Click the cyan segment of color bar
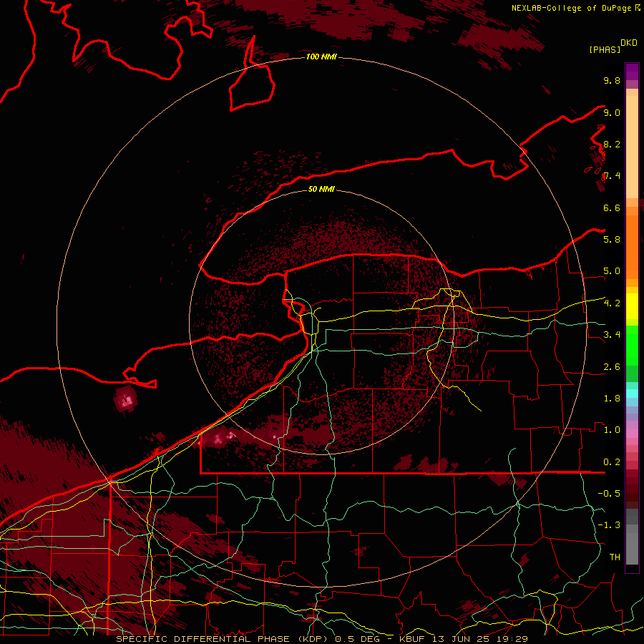Viewport: 644px width, 644px height. (x=632, y=393)
